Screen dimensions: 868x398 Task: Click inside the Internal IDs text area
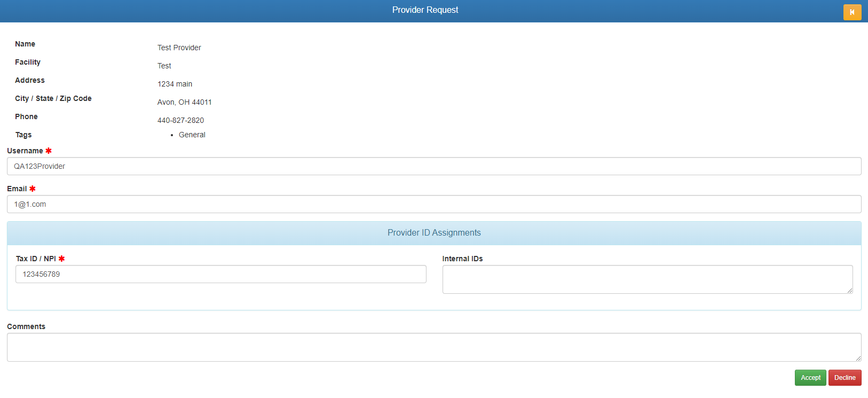point(647,279)
